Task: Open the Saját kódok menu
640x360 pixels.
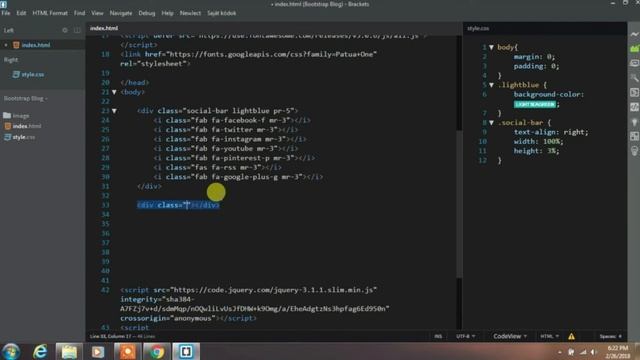Action: coord(222,13)
